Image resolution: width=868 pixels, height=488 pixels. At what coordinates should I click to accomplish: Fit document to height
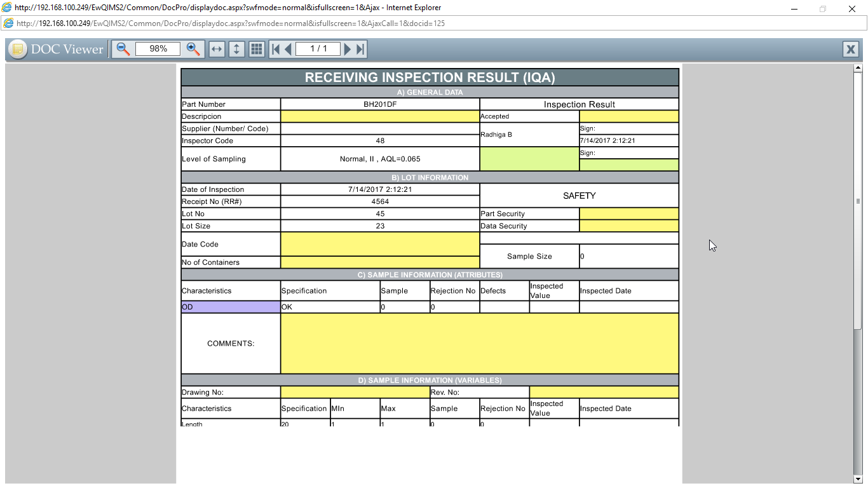tap(236, 49)
